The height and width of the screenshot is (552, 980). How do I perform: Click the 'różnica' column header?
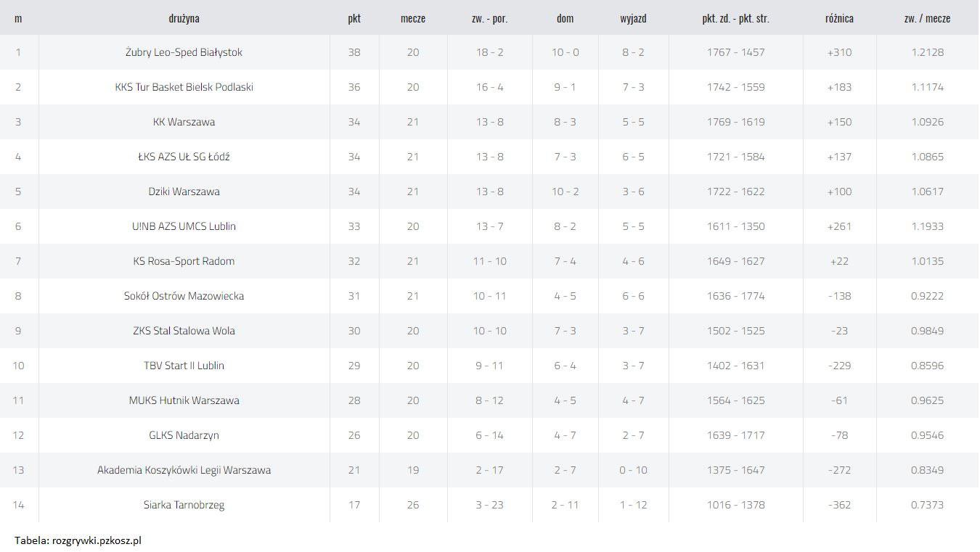pos(839,19)
